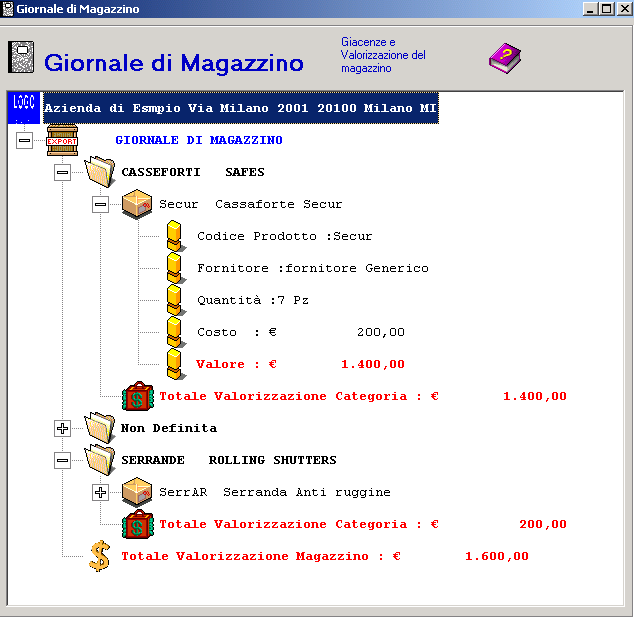Expand the Non Definita category
Screen dimensions: 634x618
(62, 428)
